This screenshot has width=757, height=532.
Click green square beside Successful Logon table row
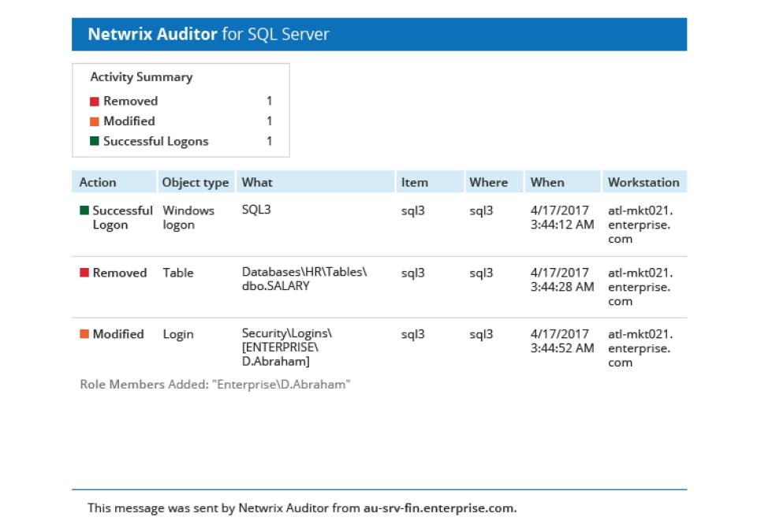click(84, 210)
